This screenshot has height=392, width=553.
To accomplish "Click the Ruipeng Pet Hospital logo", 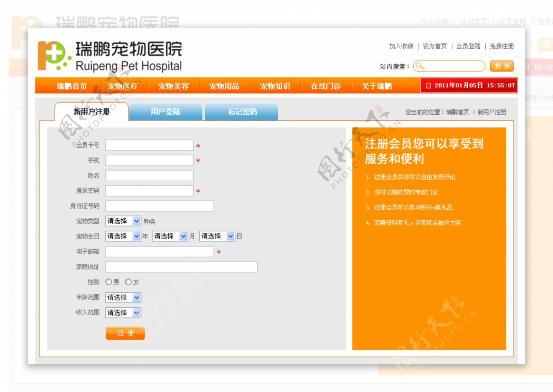I will [x=110, y=56].
